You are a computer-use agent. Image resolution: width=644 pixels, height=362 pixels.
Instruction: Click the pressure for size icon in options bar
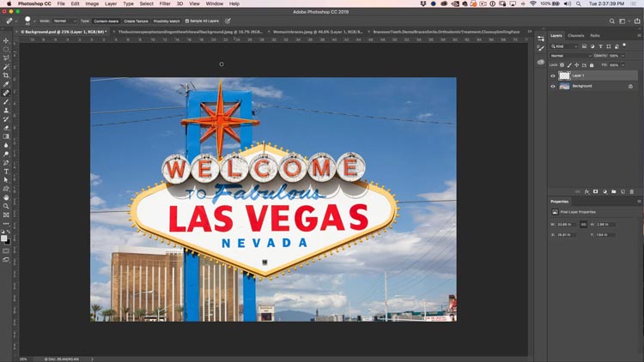(228, 21)
